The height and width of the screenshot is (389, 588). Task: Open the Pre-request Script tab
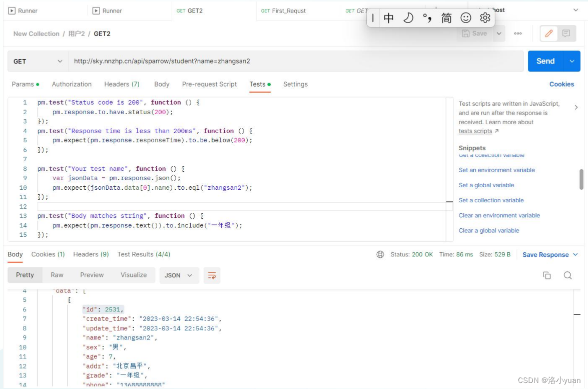coord(209,85)
